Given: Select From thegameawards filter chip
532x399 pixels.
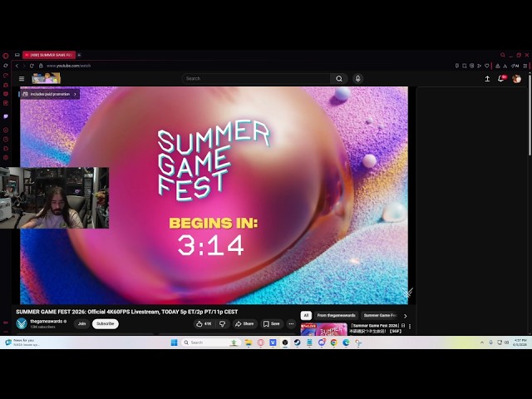Looking at the screenshot, I should pos(336,316).
